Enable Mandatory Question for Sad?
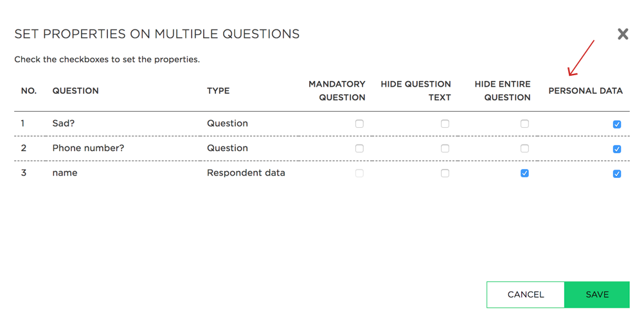Viewport: 644px width, 329px height. pyautogui.click(x=359, y=123)
